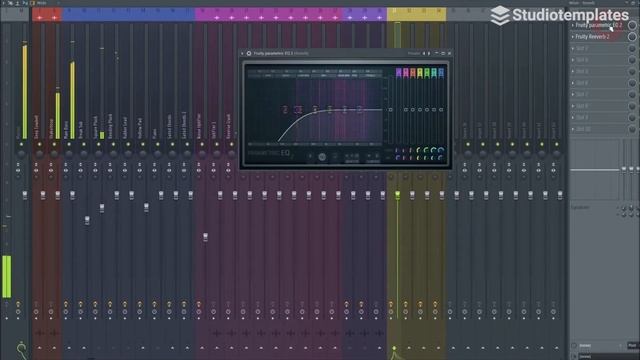Click the sixth band token on EQ curve
640x360 pixels.
[360, 109]
